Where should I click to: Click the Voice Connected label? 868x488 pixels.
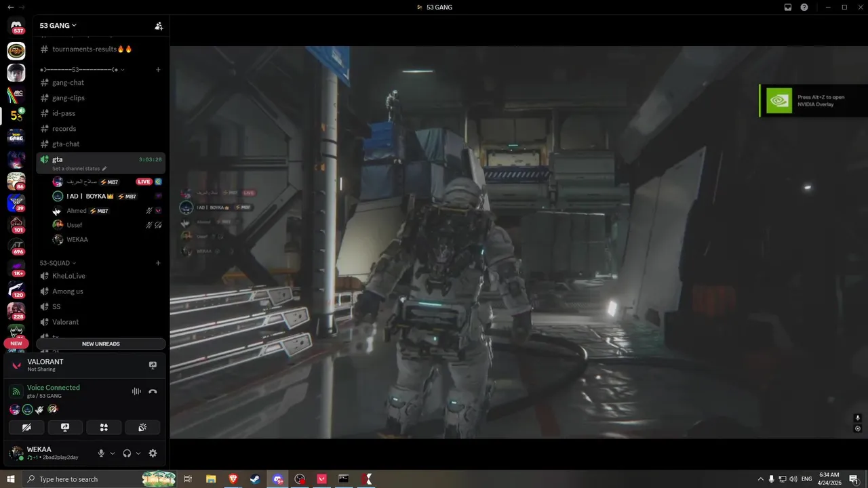pos(54,388)
